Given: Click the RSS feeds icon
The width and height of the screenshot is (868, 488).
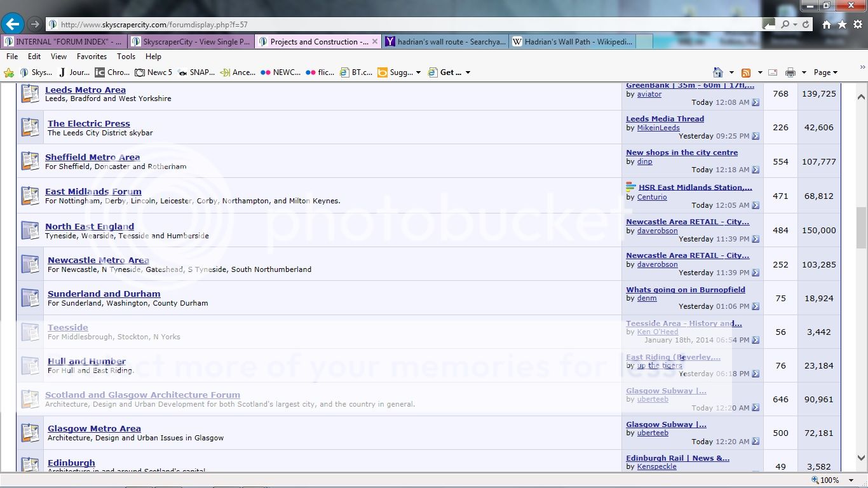Looking at the screenshot, I should 746,72.
